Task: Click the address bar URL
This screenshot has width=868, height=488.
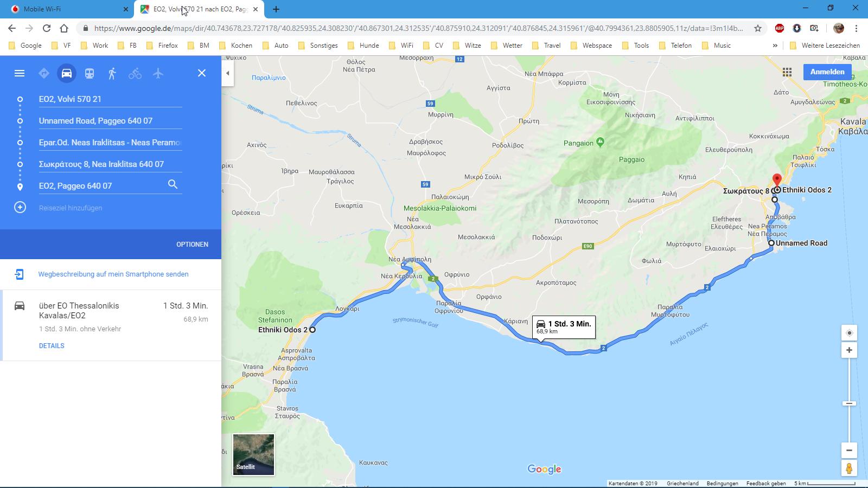Action: [x=418, y=28]
